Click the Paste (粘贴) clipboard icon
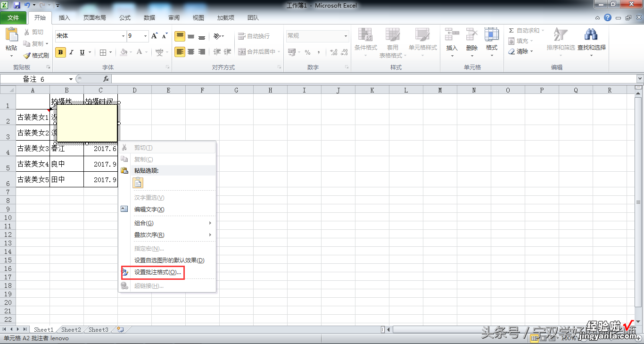The width and height of the screenshot is (644, 344). pos(11,35)
